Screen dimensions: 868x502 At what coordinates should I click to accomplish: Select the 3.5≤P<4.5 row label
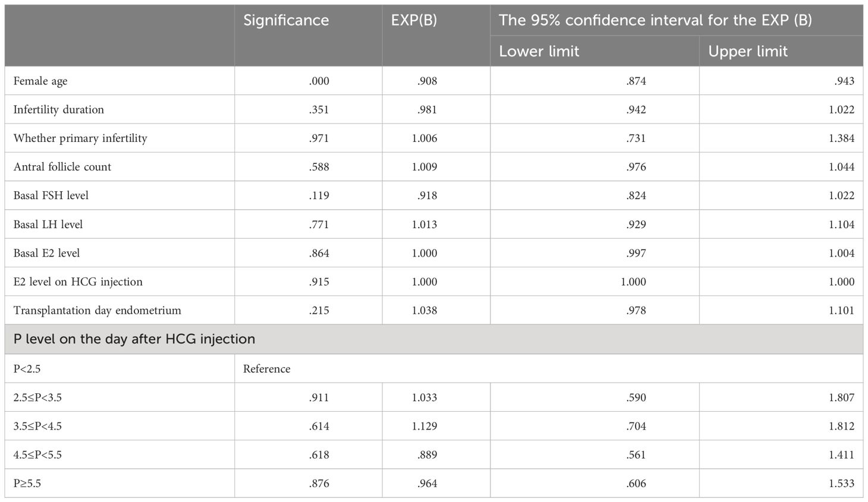tap(37, 426)
